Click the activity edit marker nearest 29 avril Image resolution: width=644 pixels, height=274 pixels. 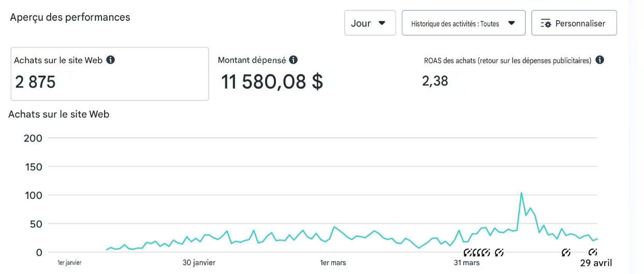click(x=593, y=252)
